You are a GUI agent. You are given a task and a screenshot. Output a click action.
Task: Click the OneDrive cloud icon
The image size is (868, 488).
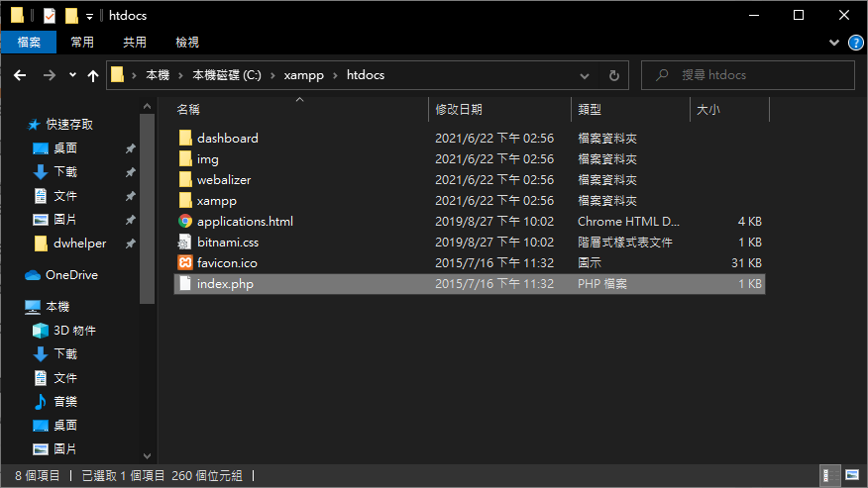[x=33, y=275]
